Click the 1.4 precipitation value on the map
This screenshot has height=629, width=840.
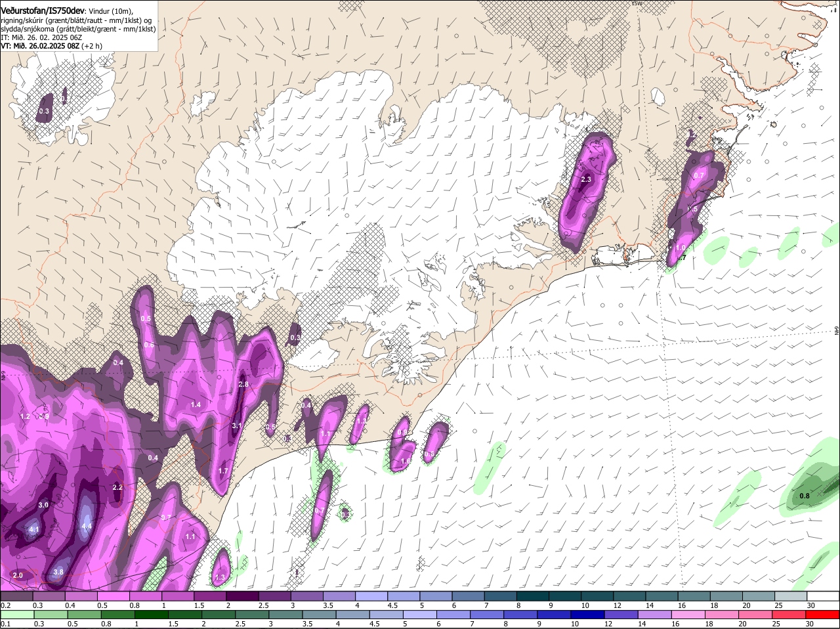click(196, 404)
